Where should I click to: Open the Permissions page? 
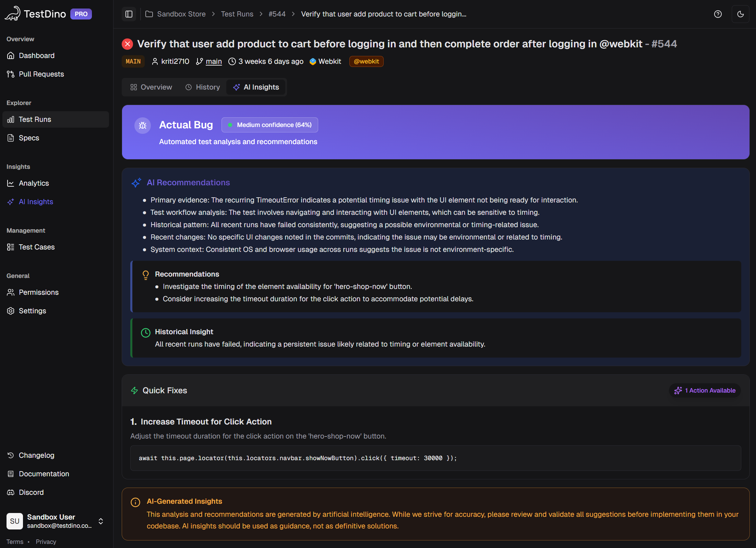click(38, 292)
